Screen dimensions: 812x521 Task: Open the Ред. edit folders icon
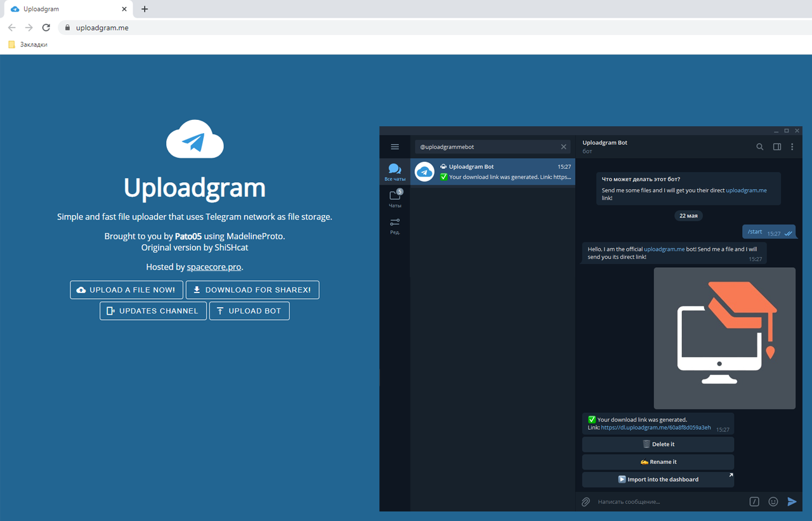395,225
